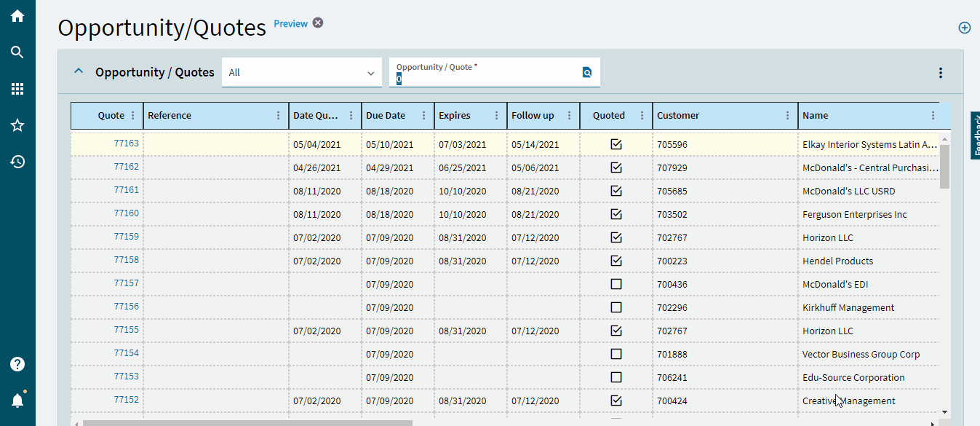The width and height of the screenshot is (980, 426).
Task: Open Quote column options menu
Action: 132,116
